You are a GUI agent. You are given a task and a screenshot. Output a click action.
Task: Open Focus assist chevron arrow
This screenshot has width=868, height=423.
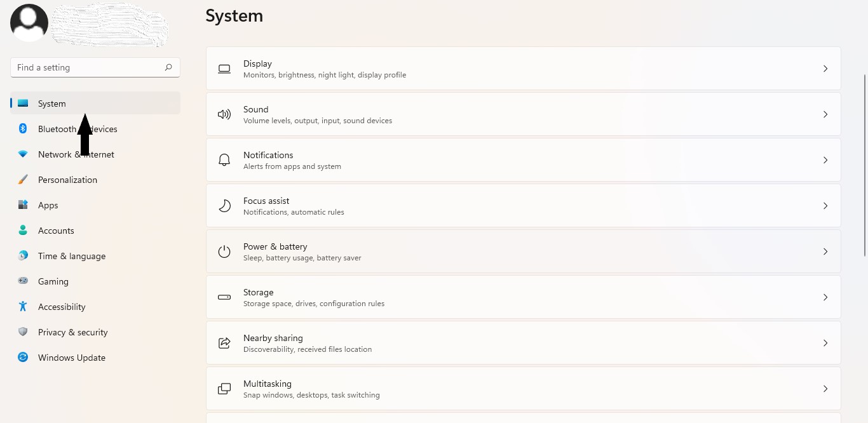pos(825,206)
